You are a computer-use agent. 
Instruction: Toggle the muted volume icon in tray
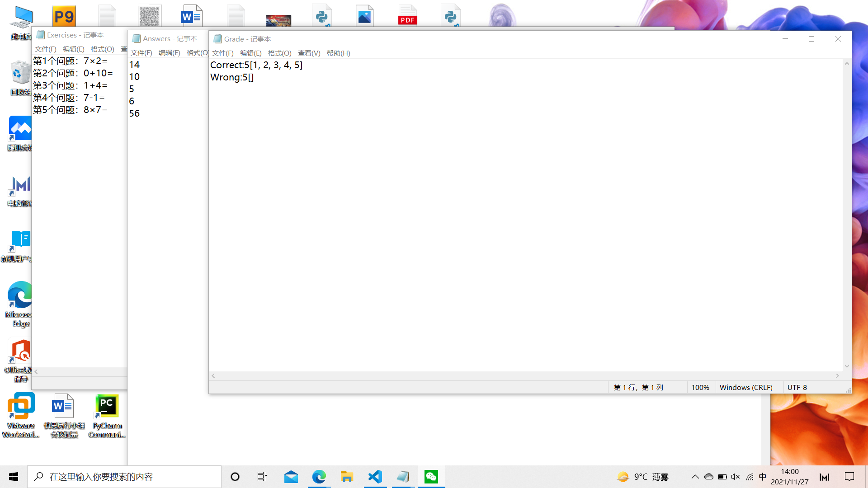click(736, 477)
